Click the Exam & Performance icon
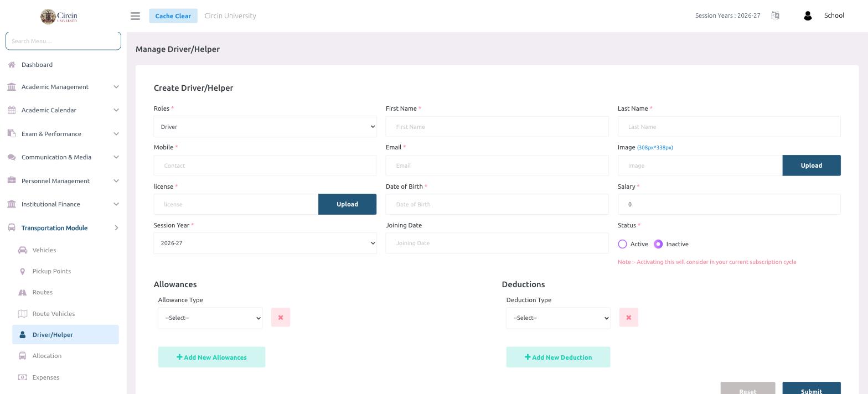 click(12, 133)
